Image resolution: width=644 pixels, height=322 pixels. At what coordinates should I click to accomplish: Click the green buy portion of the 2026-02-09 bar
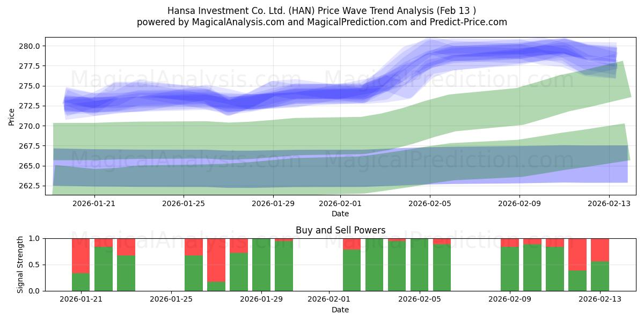pyautogui.click(x=509, y=269)
